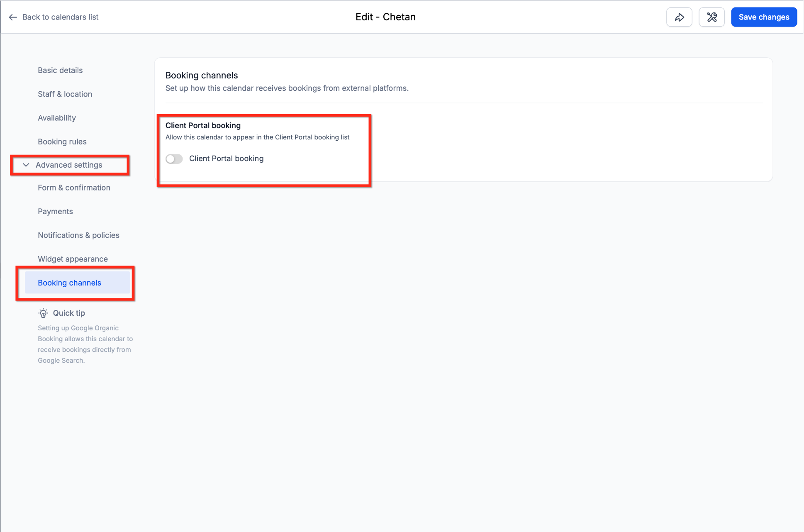
Task: Select the Availability menu item
Action: click(x=57, y=118)
